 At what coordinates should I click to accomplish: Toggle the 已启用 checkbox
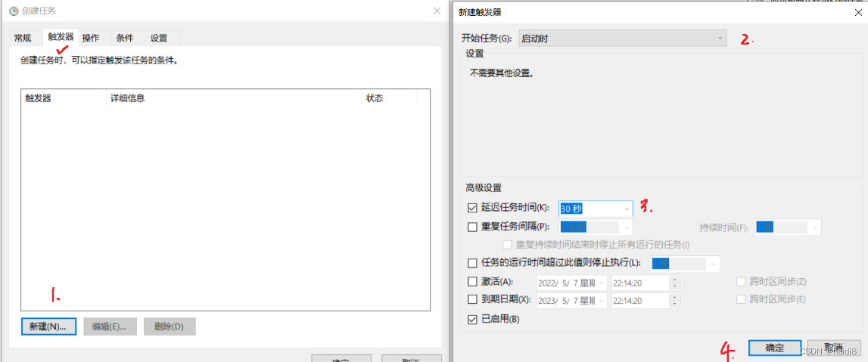(x=472, y=319)
